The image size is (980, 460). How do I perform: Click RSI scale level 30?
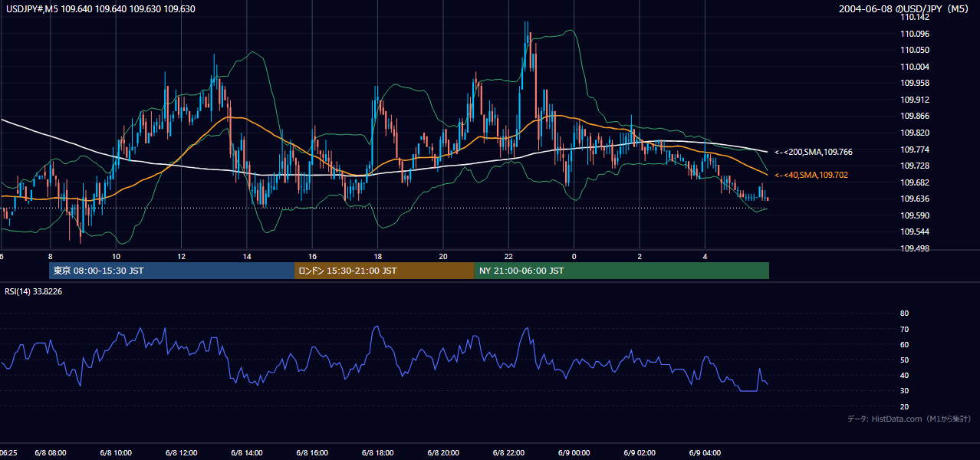[904, 390]
